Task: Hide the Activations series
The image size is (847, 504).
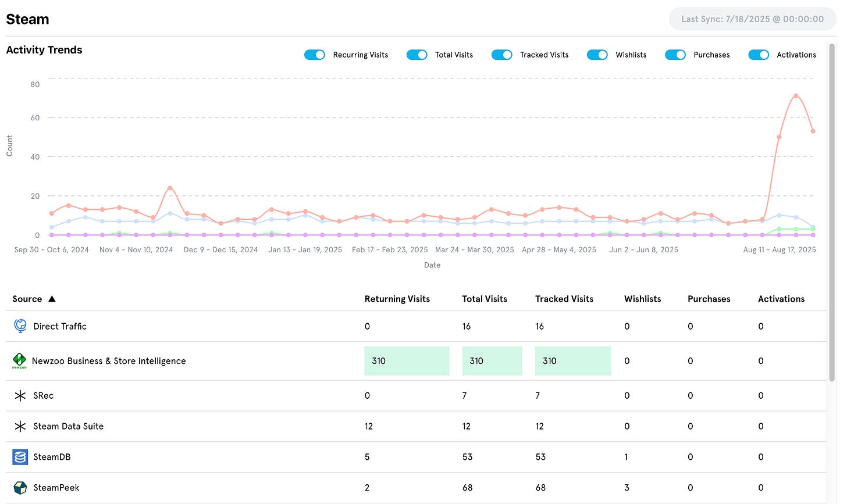Action: (x=759, y=55)
